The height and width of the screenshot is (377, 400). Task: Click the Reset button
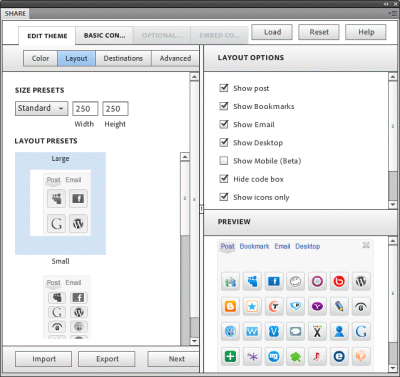319,32
